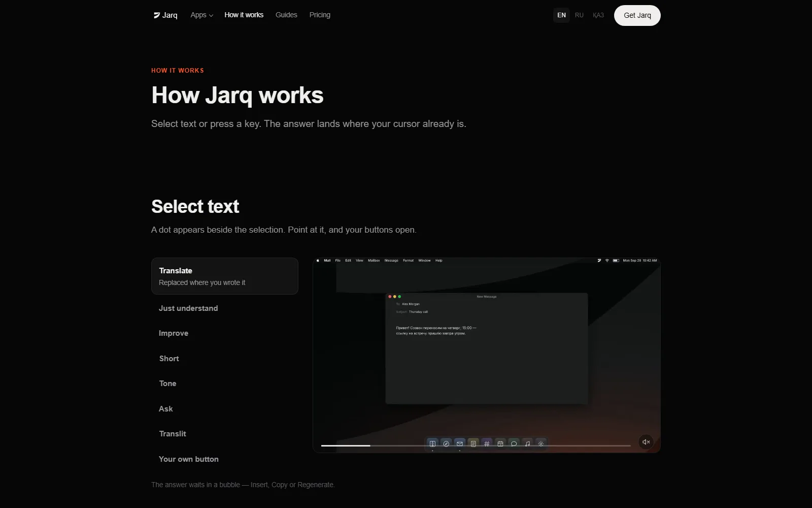Click the battery icon in the demo menu bar
812x508 pixels.
pos(616,261)
